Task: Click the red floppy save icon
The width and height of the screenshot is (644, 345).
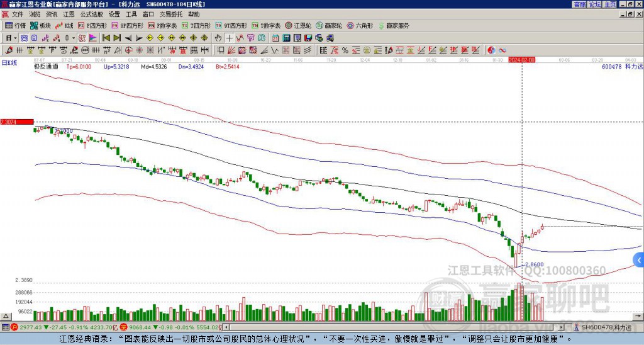Action: pyautogui.click(x=308, y=38)
